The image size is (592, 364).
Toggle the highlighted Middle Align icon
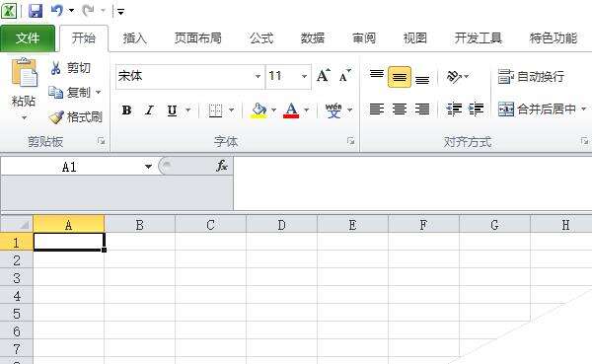[400, 77]
